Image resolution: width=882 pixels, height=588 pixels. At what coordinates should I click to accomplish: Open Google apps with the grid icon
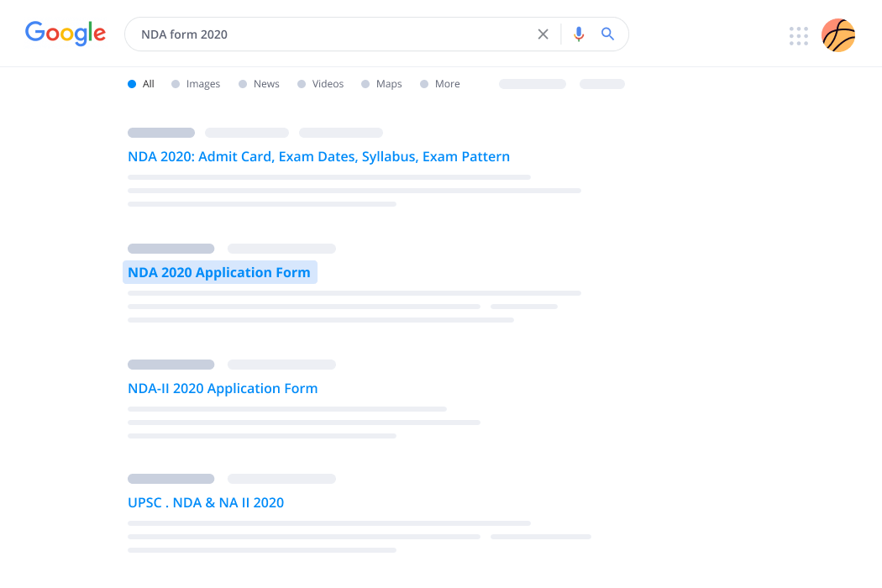[x=798, y=34]
